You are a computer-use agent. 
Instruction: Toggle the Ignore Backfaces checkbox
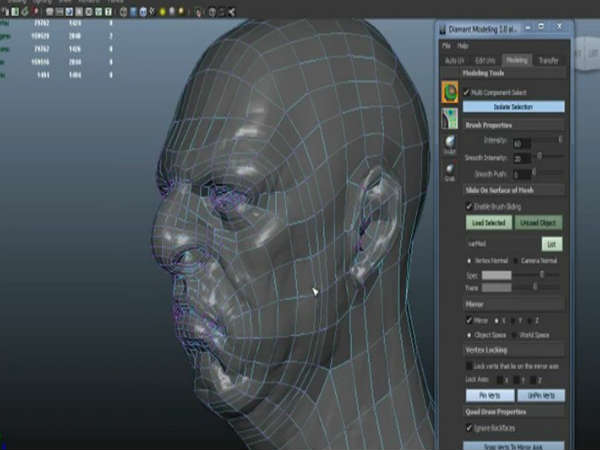[x=470, y=427]
